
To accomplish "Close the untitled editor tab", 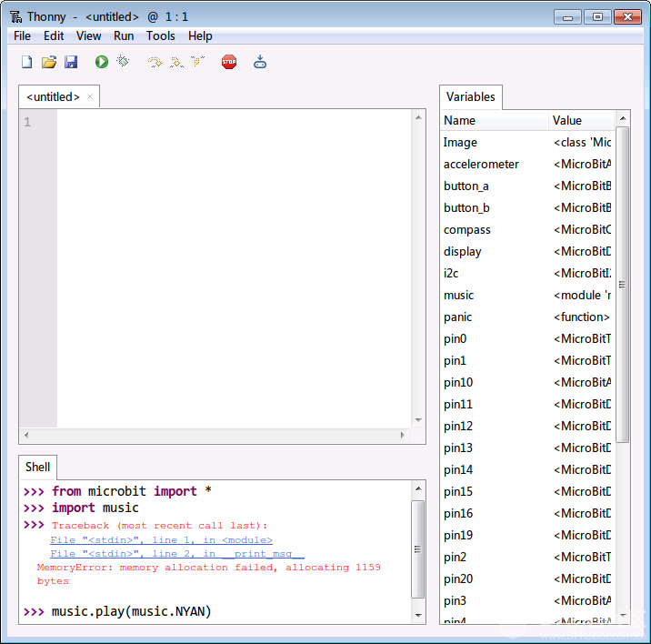I will coord(90,96).
